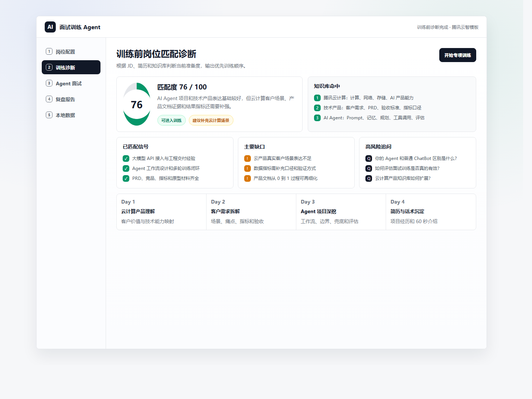Click green check icon for 大模型 API 接入
Screen dimensions: 532x399
tap(126, 158)
